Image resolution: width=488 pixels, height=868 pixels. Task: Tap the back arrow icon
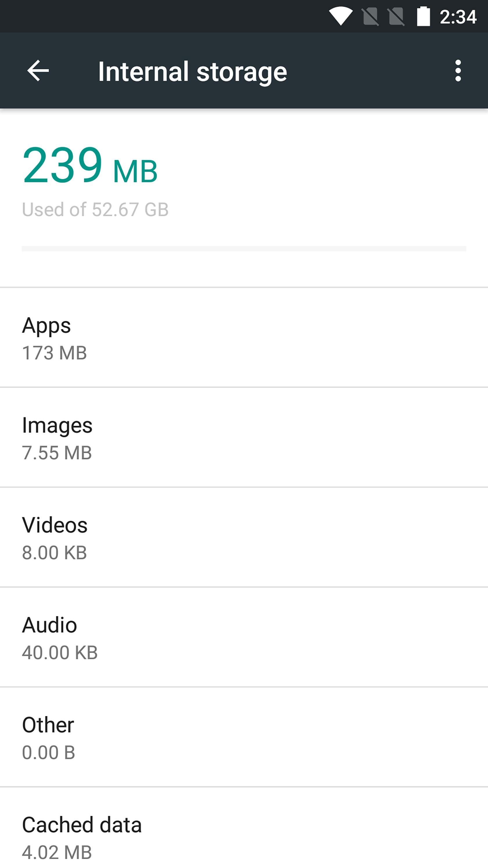coord(38,70)
